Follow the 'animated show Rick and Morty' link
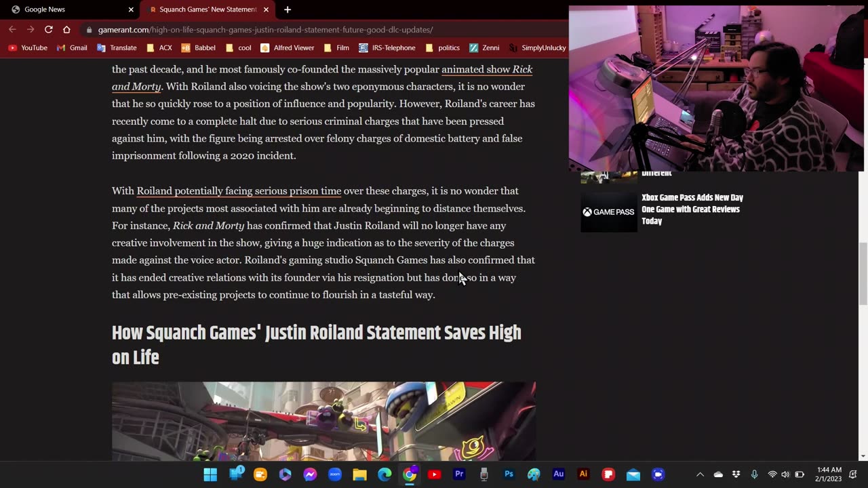 point(487,69)
